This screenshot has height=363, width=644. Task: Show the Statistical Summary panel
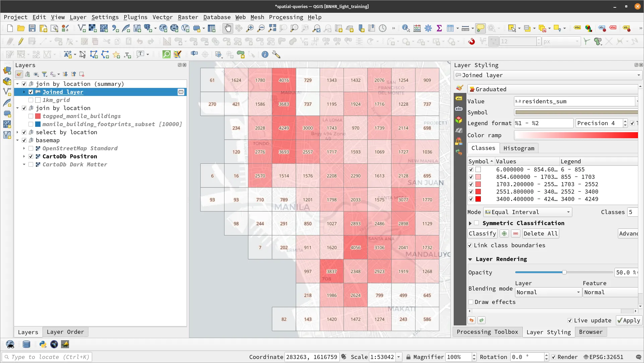[x=440, y=28]
